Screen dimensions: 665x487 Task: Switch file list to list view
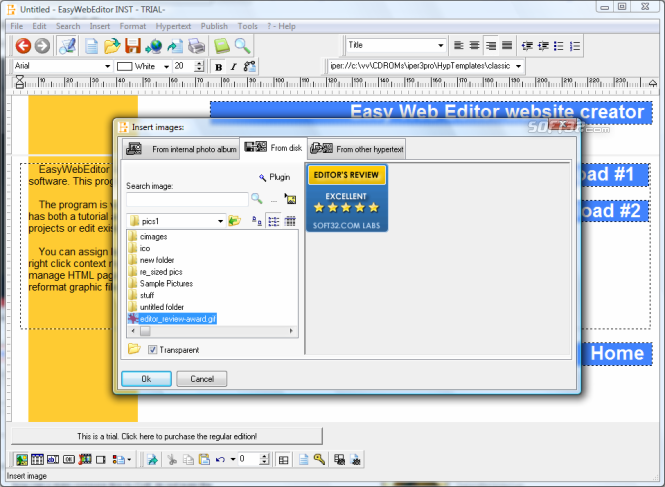pyautogui.click(x=274, y=221)
